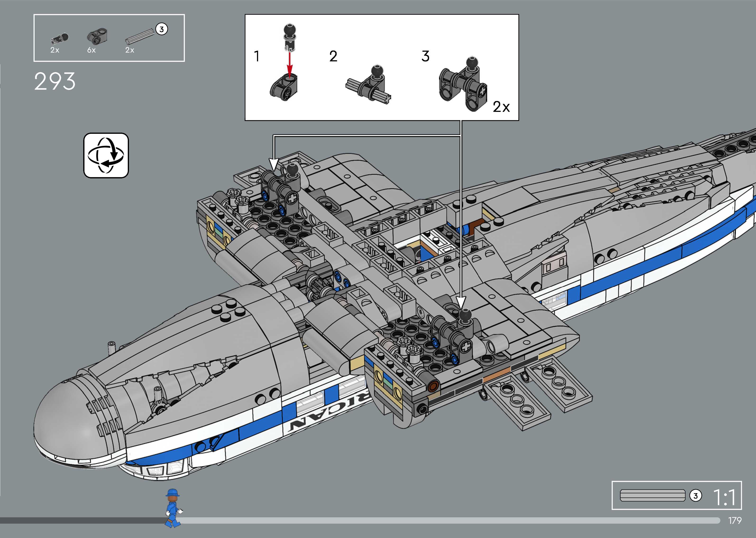This screenshot has width=756, height=538.
Task: Click the page number 179
Action: [734, 520]
